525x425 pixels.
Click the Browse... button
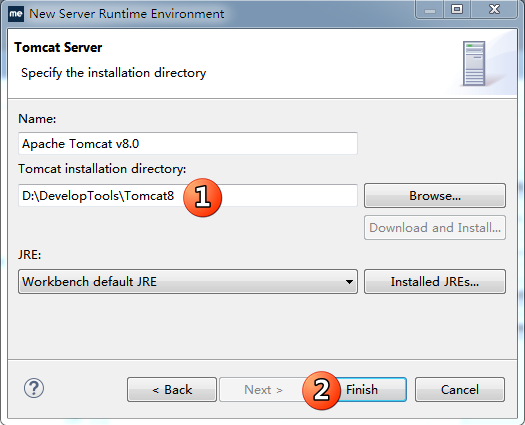435,196
